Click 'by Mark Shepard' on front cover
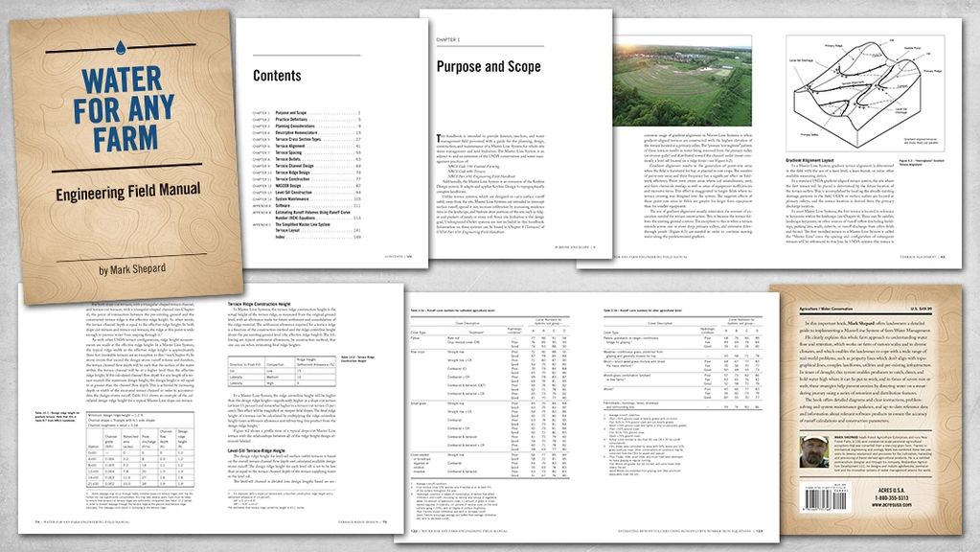Viewport: 980px width, 552px height. coord(132,269)
